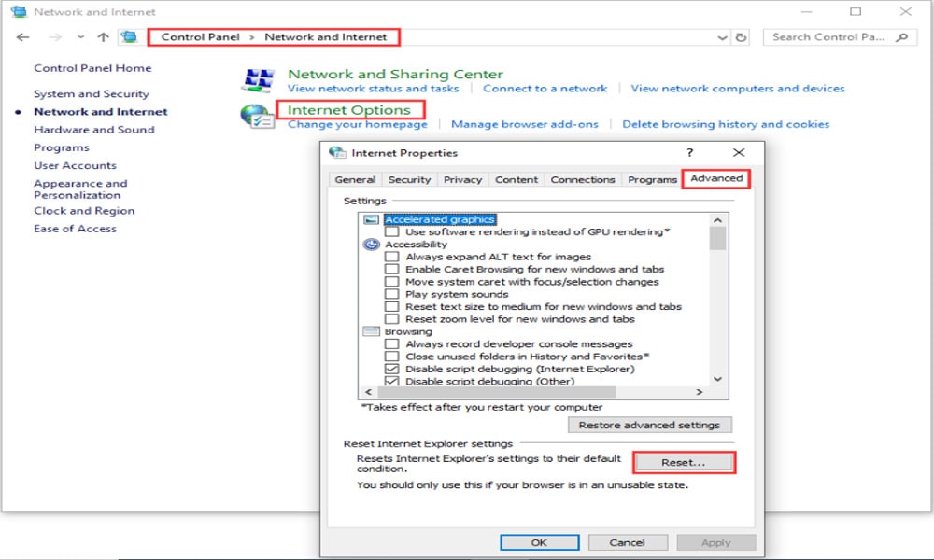Refresh the Control Panel view
The width and height of the screenshot is (934, 560).
click(741, 37)
